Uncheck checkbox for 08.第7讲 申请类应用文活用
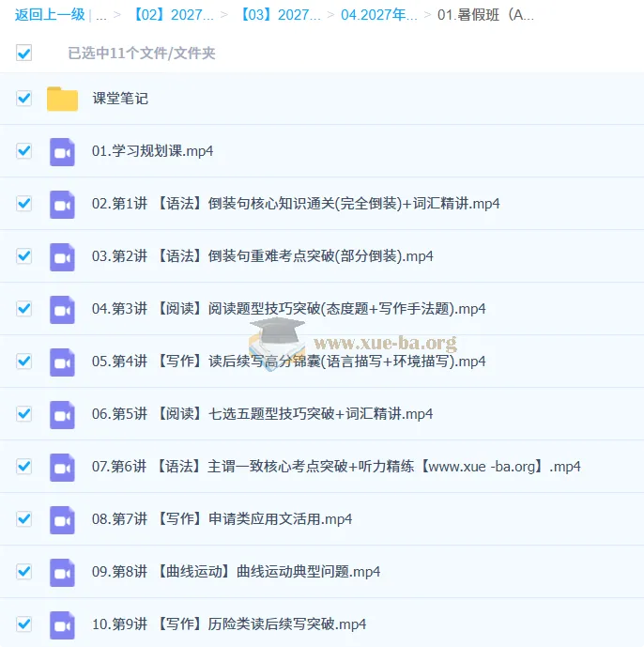The width and height of the screenshot is (644, 647). tap(23, 518)
